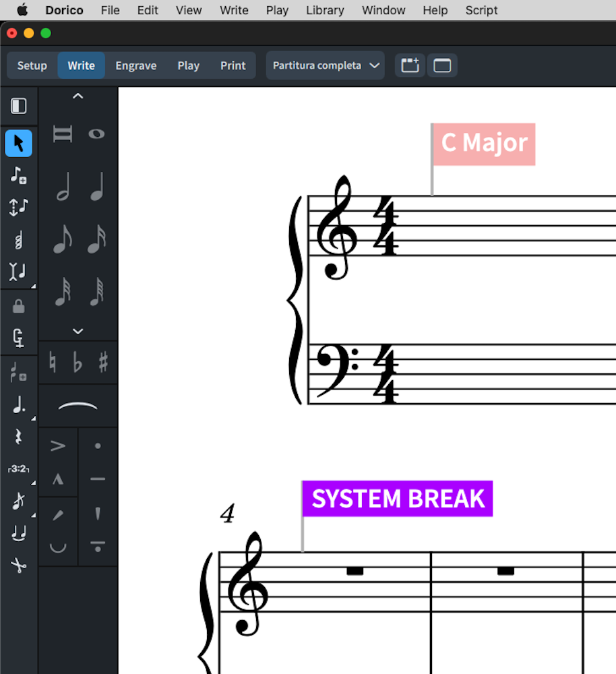Apply the sharp accidental
616x674 pixels.
click(103, 363)
